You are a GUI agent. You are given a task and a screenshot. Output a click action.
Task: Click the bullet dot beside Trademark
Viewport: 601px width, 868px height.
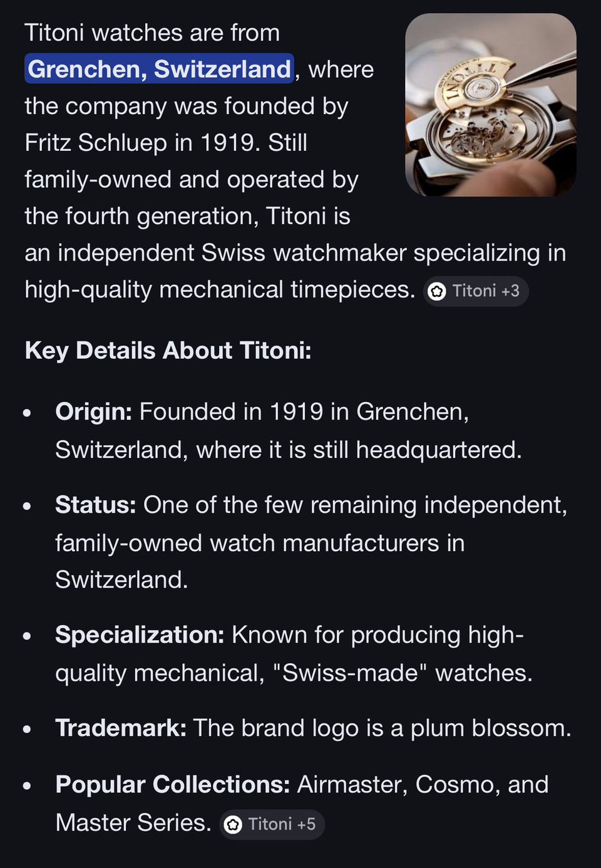pyautogui.click(x=27, y=730)
